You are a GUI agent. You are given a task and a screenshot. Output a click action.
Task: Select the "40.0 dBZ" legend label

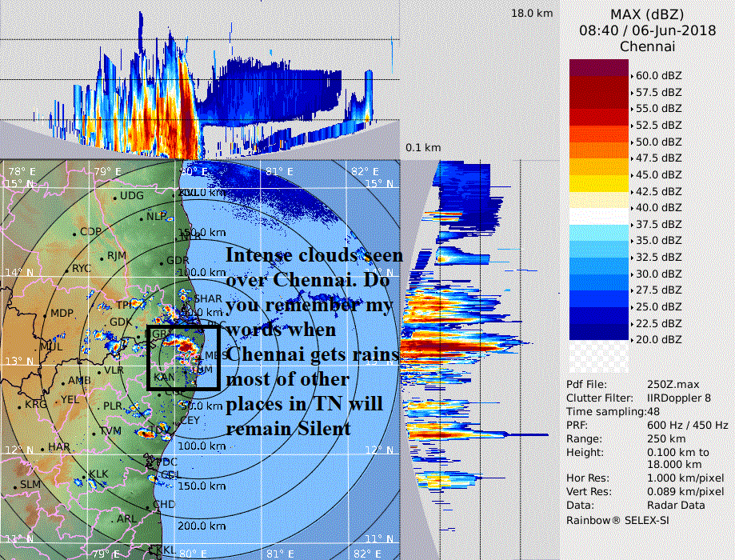pos(658,207)
